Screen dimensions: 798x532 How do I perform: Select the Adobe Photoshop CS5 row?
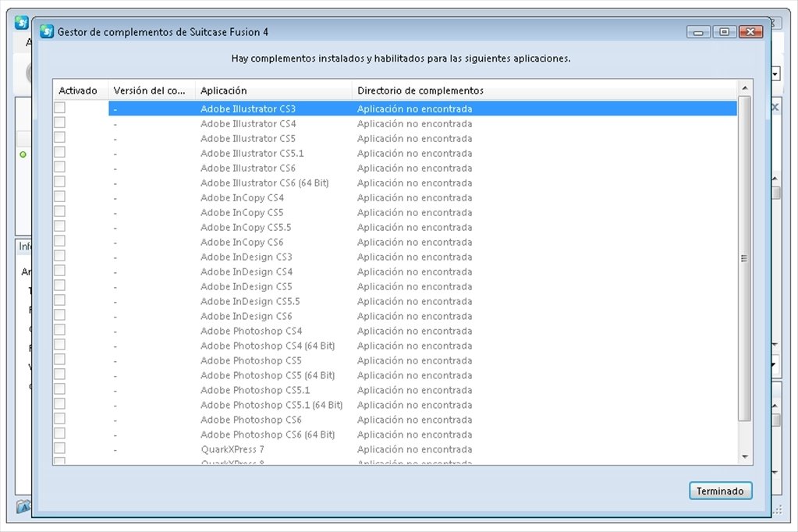pos(395,360)
